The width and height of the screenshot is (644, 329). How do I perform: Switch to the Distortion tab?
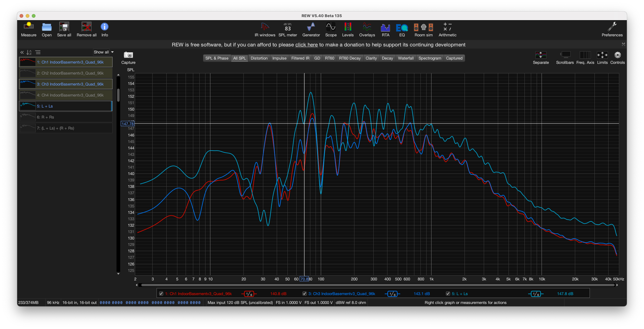(259, 58)
